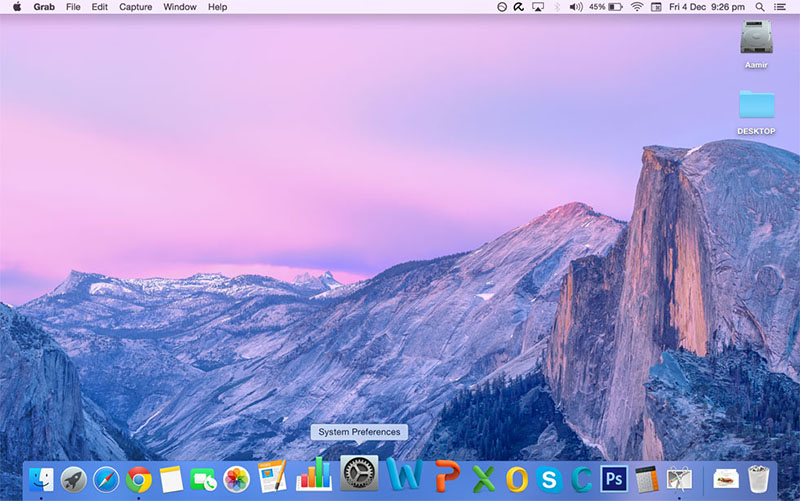Viewport: 800px width, 501px height.
Task: Open the AirPlay display menu icon
Action: tap(538, 7)
